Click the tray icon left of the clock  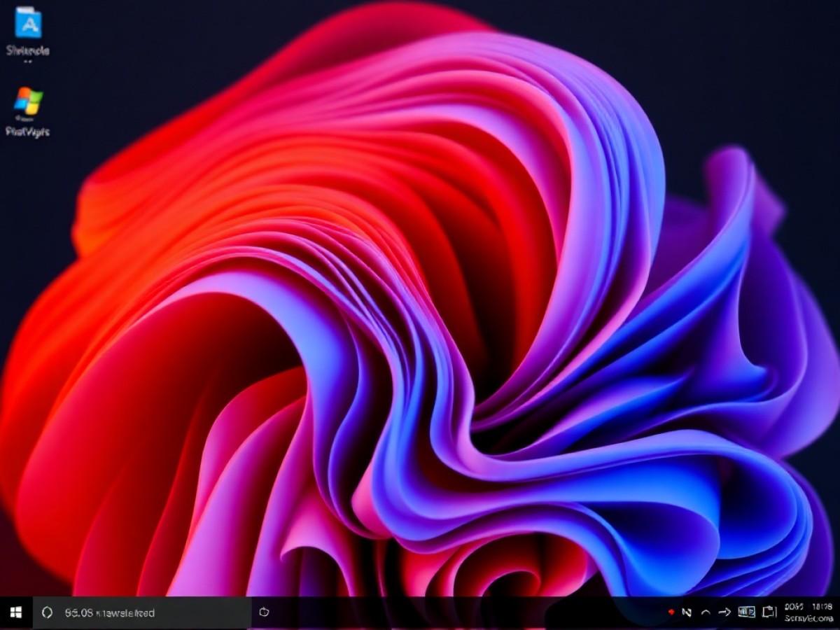click(x=769, y=612)
